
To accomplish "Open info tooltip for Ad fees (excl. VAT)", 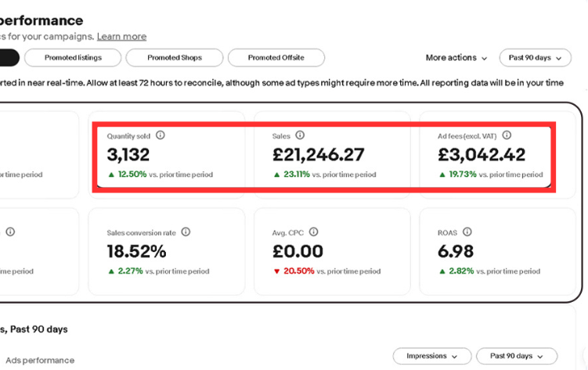I will point(507,135).
